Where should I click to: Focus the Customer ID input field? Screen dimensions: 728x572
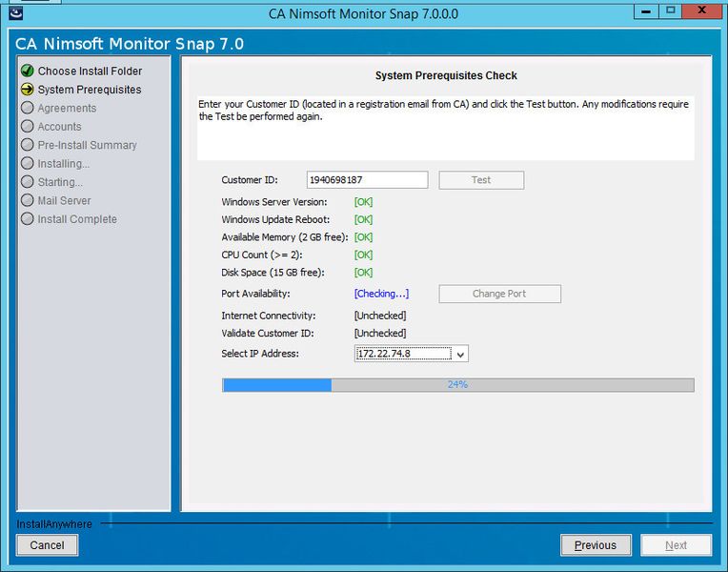click(x=367, y=180)
